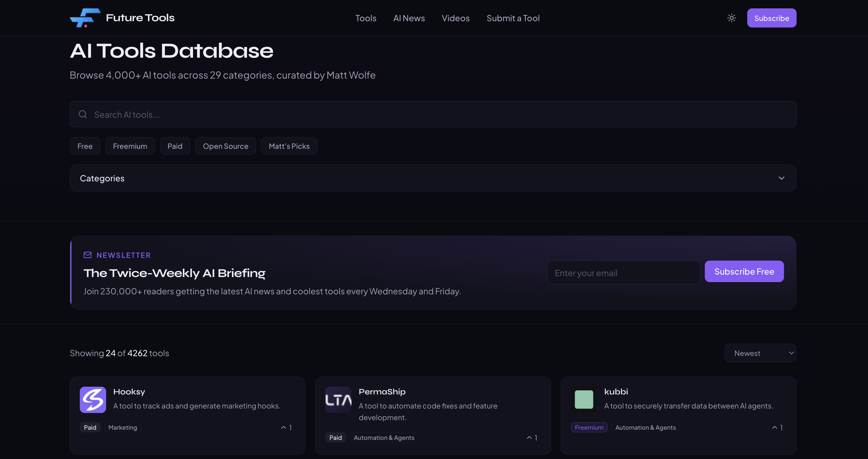Click the Marketing tag on Hooksy
This screenshot has width=868, height=459.
coord(123,427)
